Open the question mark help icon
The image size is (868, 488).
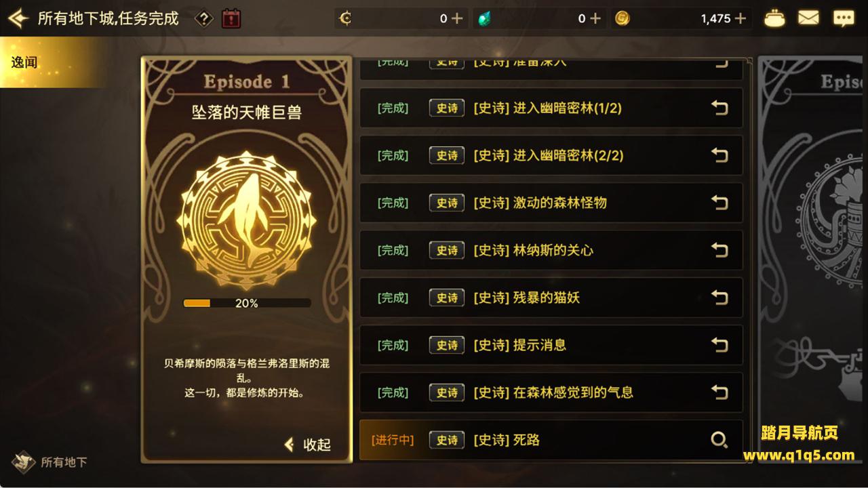(204, 19)
